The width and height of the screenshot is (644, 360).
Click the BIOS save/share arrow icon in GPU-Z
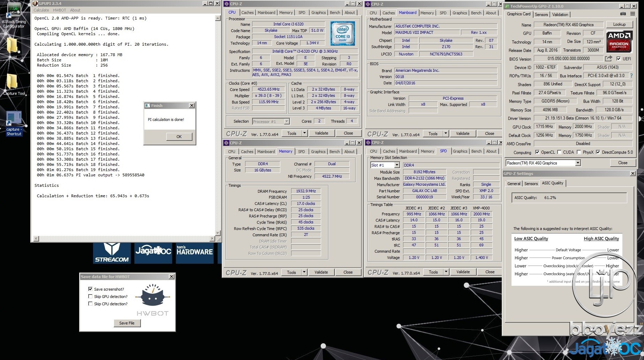pyautogui.click(x=608, y=59)
